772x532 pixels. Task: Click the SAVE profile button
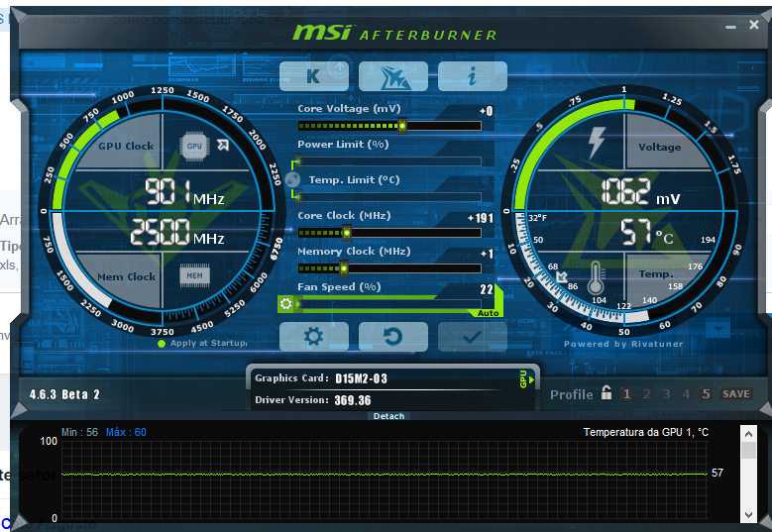736,393
